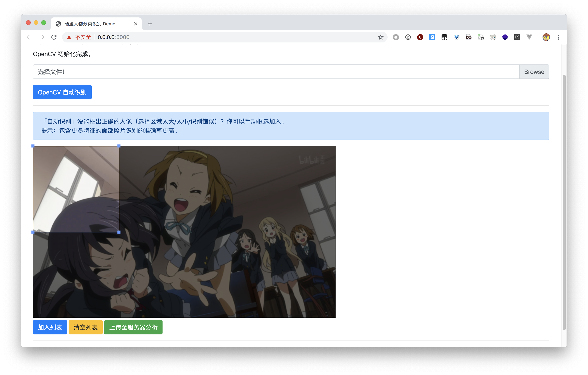Click the 选择文件 file input field
The height and width of the screenshot is (375, 588).
[276, 72]
